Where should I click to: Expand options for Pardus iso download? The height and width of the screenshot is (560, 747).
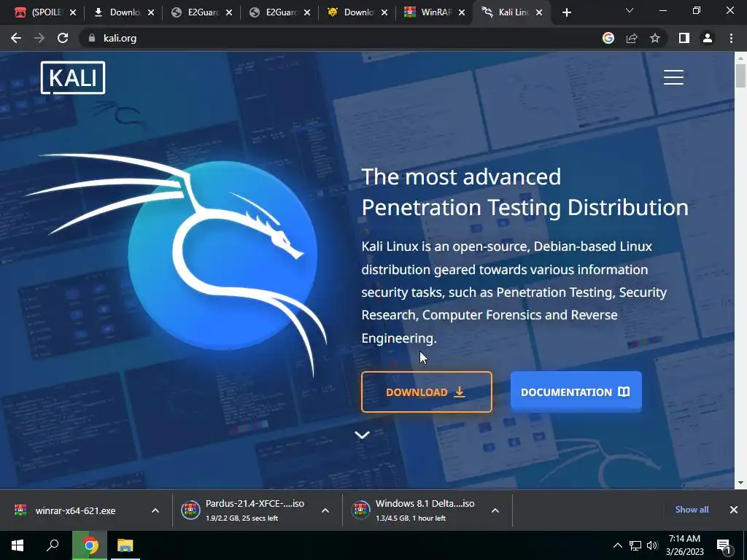tap(325, 510)
